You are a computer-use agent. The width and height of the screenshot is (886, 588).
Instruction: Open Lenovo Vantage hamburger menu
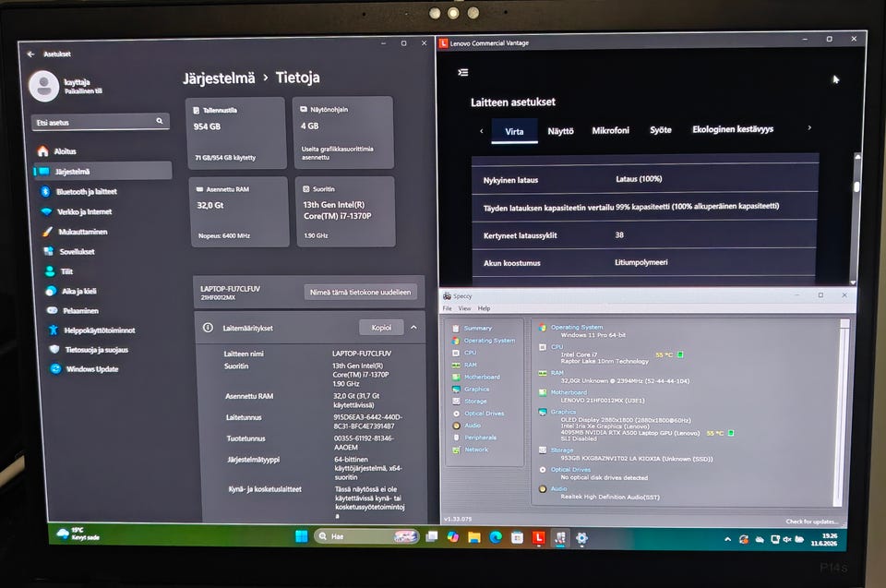pyautogui.click(x=462, y=72)
